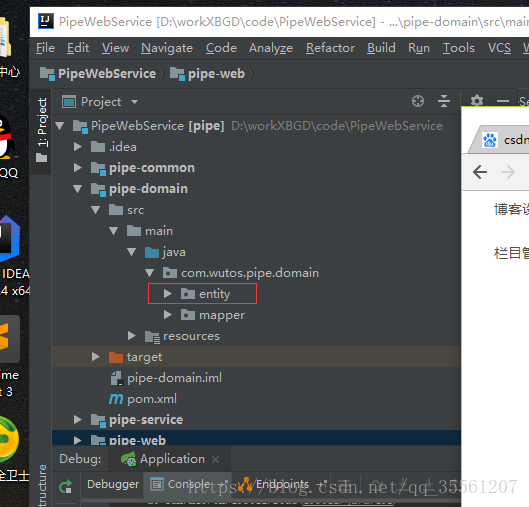Collapse the java source folder
529x507 pixels.
coord(132,252)
